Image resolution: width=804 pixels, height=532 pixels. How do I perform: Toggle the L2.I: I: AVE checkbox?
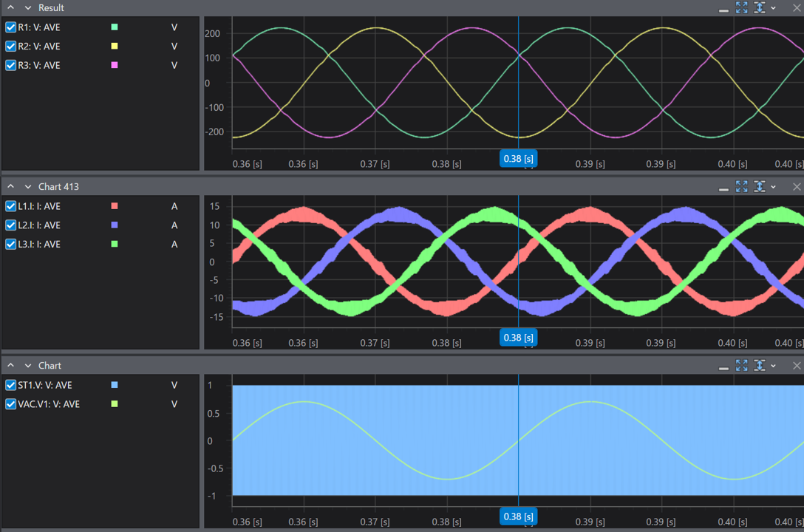(x=11, y=225)
